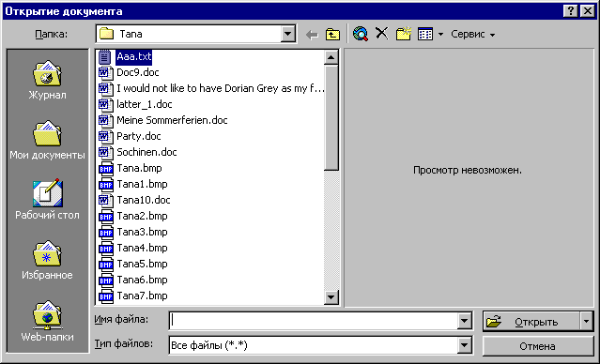Expand the Имя файла dropdown arrow
Viewport: 600px width, 364px height.
[464, 321]
